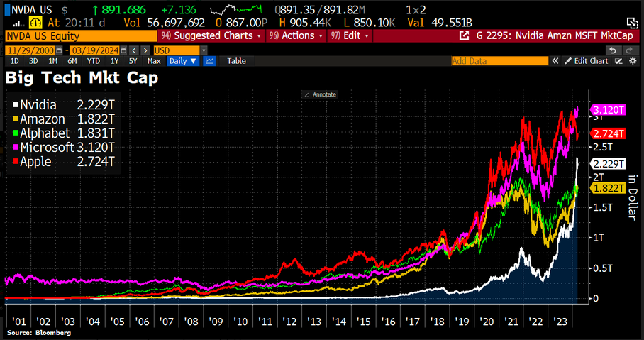Screen dimensions: 644x340
Task: Open the Suggested Charts dropdown
Action: click(211, 35)
